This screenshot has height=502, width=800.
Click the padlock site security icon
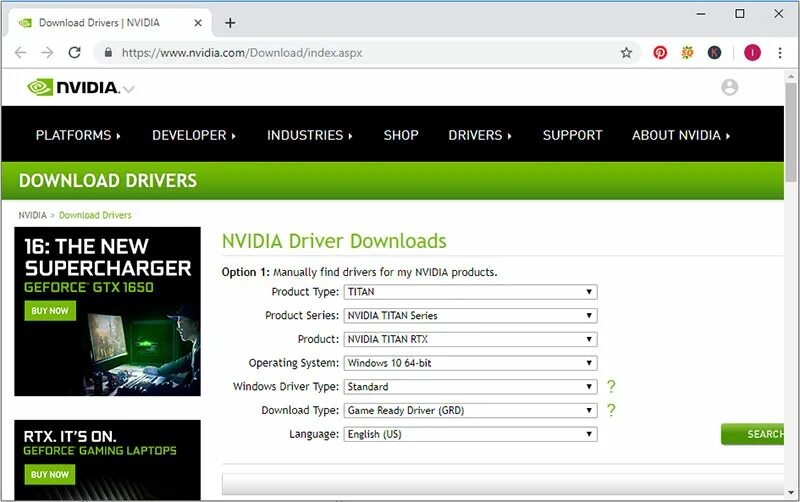coord(108,53)
